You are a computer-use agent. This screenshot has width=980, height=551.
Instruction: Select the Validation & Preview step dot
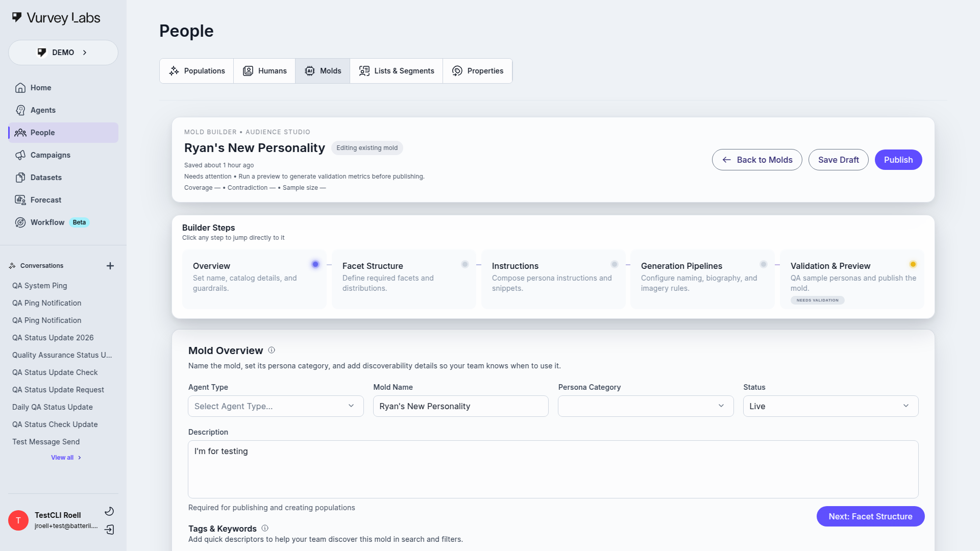913,264
